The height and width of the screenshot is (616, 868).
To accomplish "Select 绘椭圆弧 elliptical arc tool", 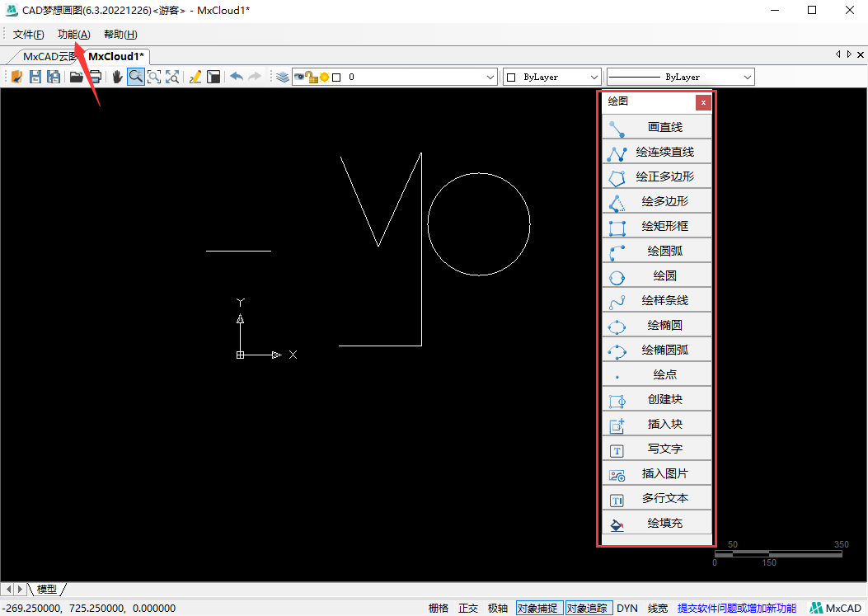I will [656, 350].
